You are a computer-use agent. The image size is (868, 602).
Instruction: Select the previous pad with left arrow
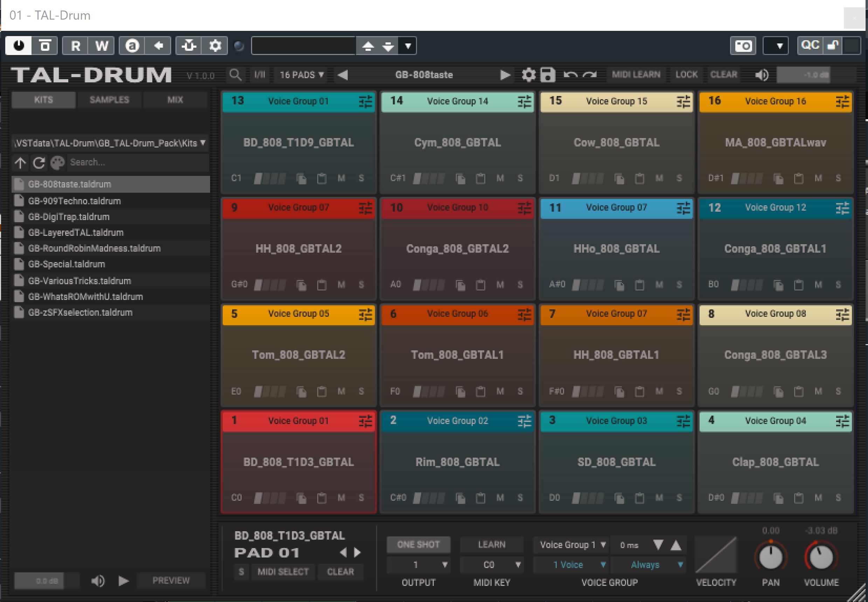coord(343,553)
